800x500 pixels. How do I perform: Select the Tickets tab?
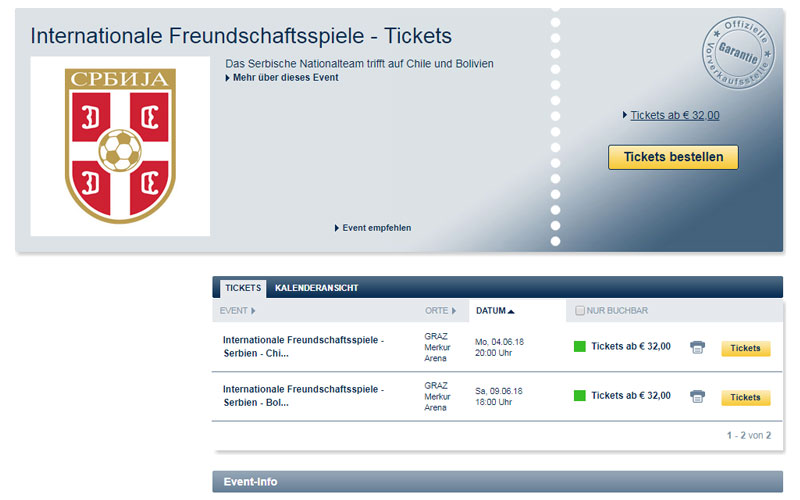click(x=243, y=288)
